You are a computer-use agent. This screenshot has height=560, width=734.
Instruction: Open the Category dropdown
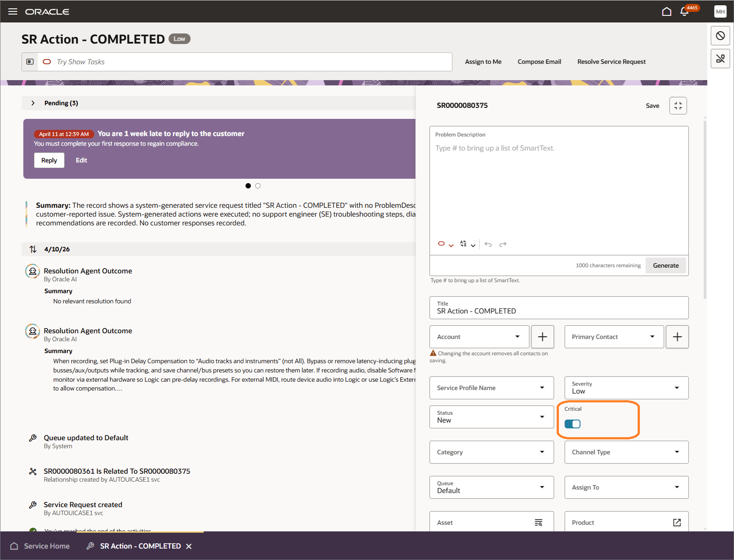492,452
